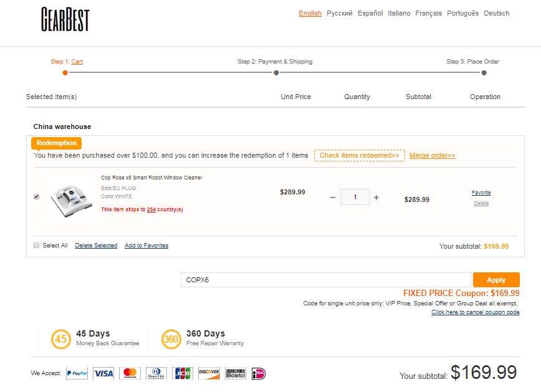Increase quantity with the plus button
Image resolution: width=541 pixels, height=392 pixels.
click(x=376, y=198)
